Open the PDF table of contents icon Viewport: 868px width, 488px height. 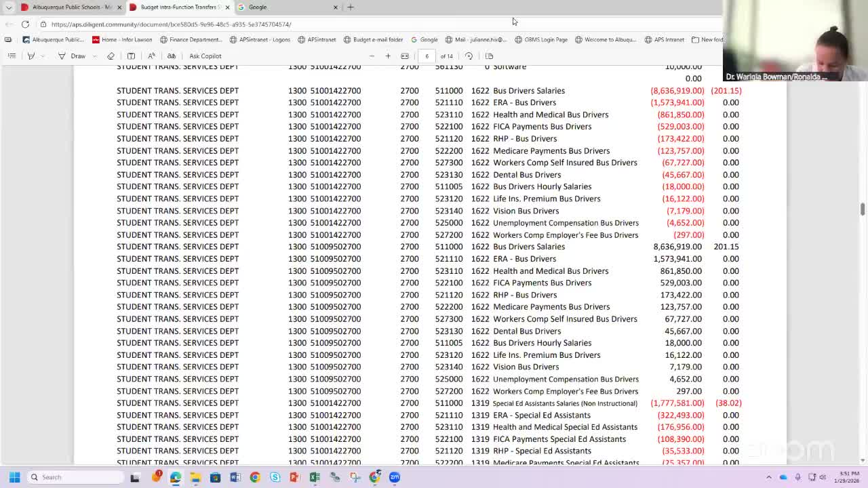[12, 56]
